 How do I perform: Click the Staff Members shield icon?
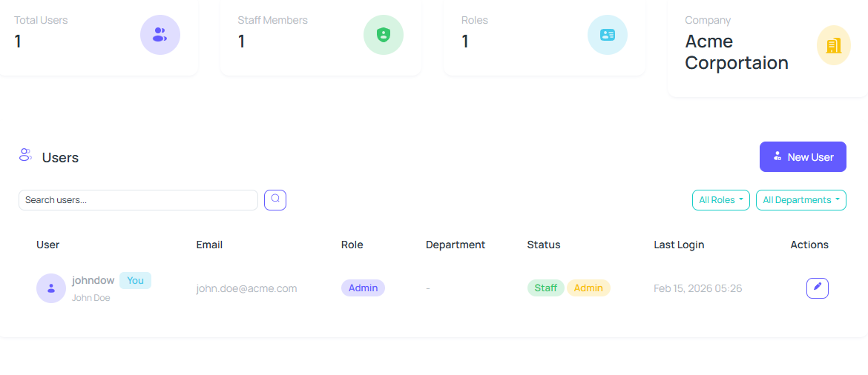pyautogui.click(x=383, y=35)
